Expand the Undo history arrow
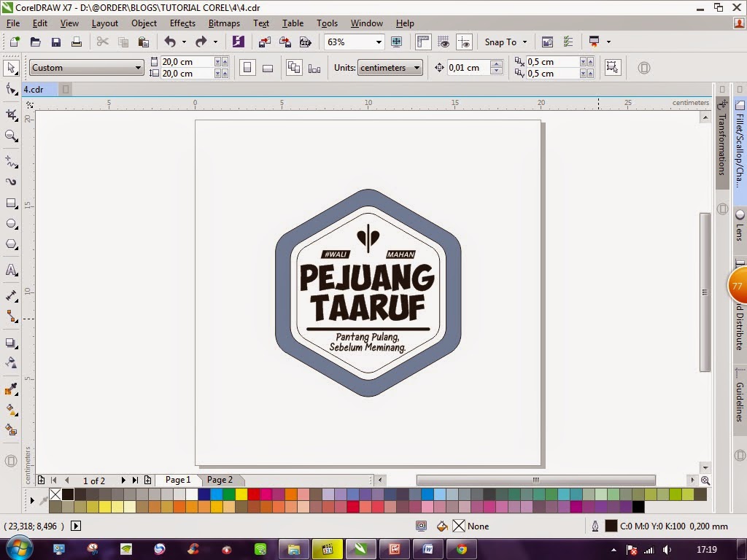This screenshot has width=747, height=560. (x=184, y=42)
